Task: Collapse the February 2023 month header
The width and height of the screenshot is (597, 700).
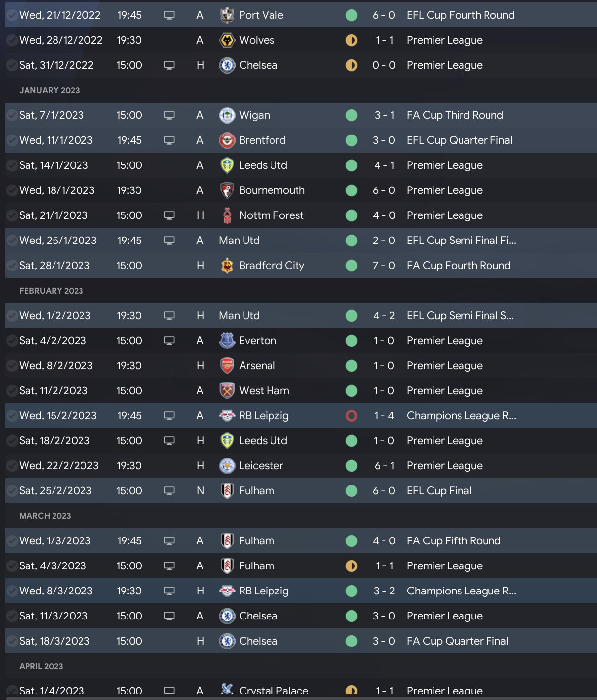Action: pos(51,291)
